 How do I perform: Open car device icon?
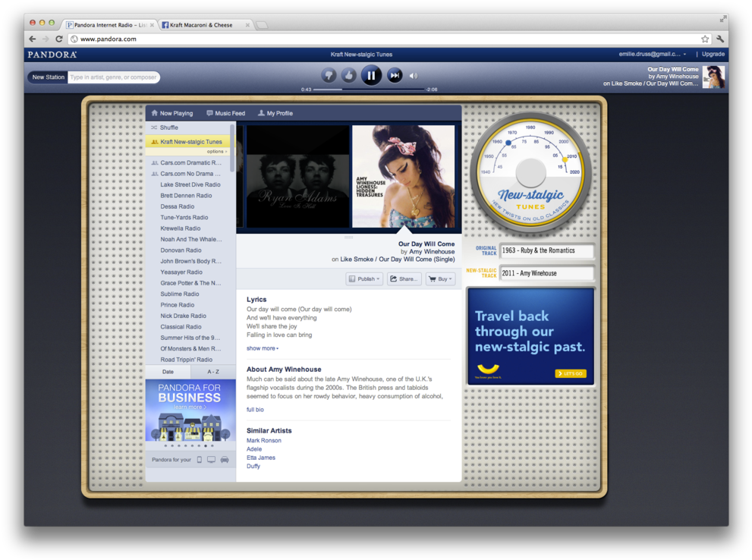coord(225,459)
